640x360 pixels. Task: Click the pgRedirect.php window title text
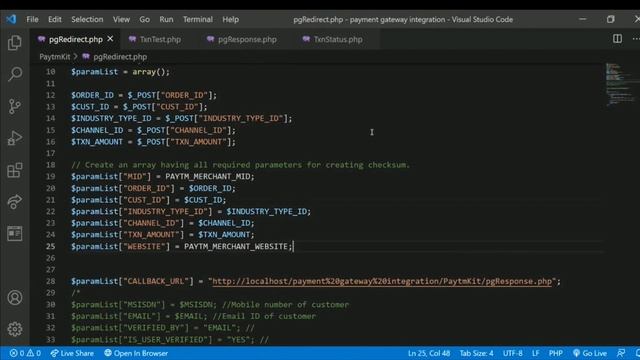pos(403,19)
